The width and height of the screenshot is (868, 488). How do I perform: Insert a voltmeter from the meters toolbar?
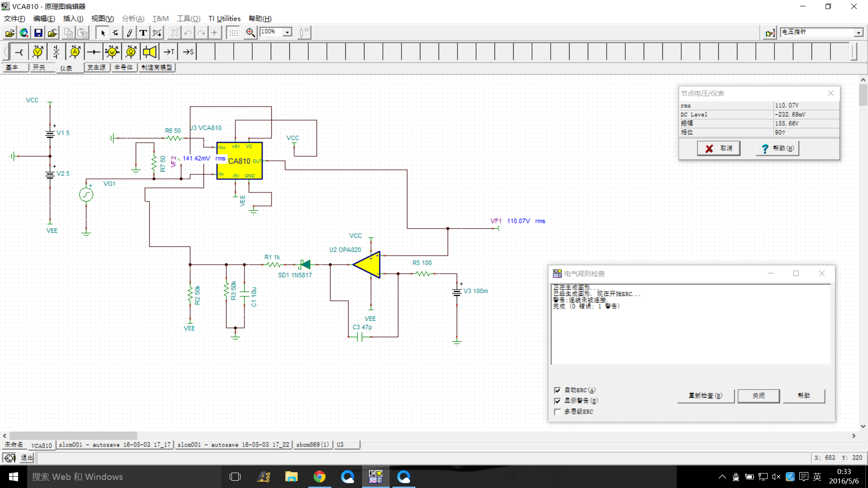click(38, 52)
